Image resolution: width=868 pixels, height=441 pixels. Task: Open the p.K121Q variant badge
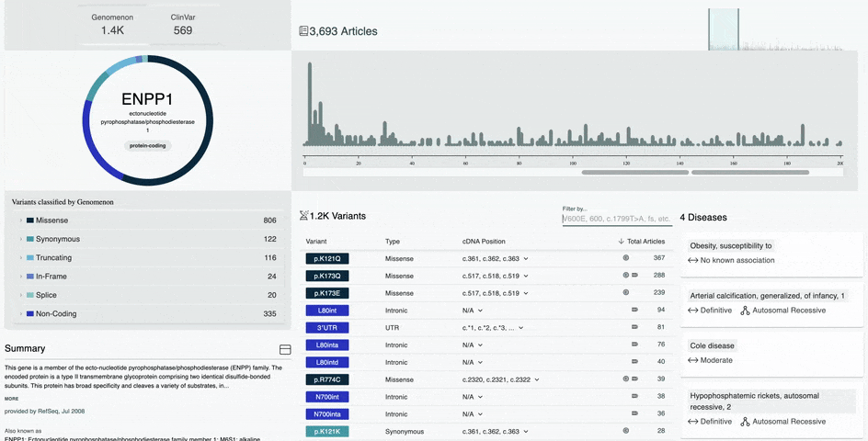pos(327,258)
